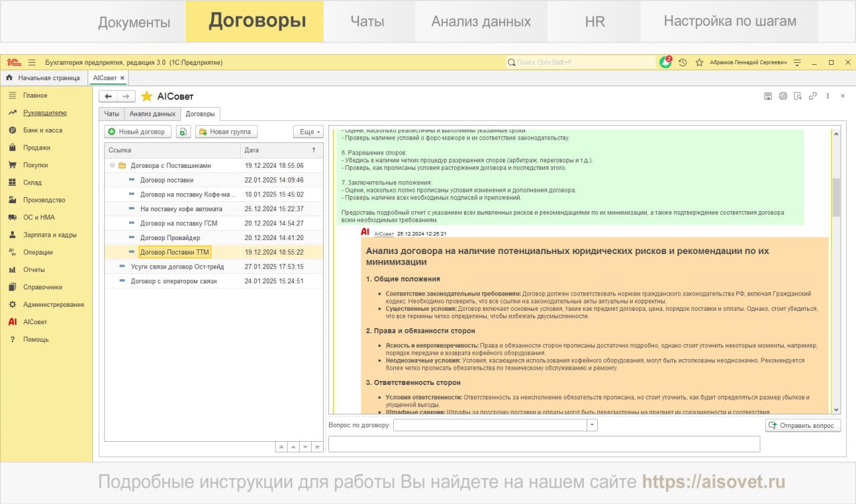
Task: Click the Вопрос по договору input field
Action: point(490,425)
